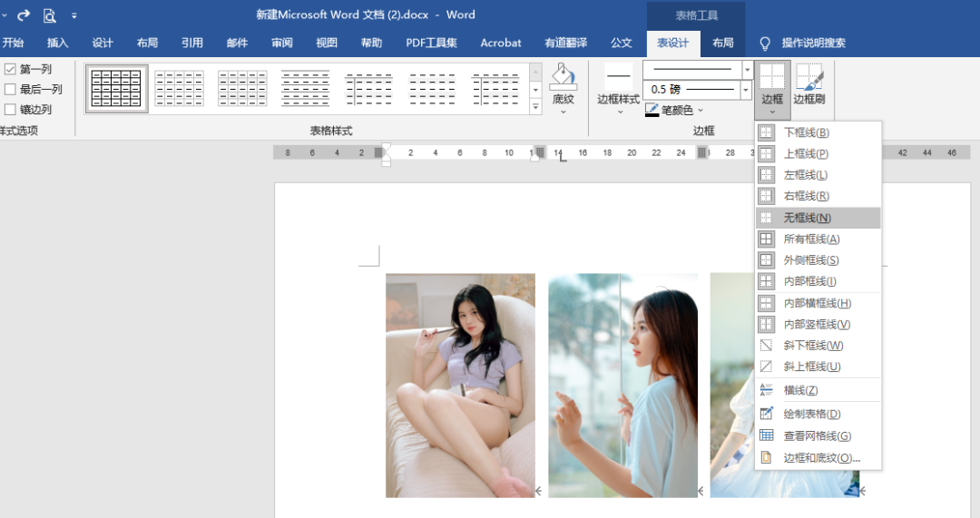
Task: Open the line style dropdown arrow
Action: point(747,69)
